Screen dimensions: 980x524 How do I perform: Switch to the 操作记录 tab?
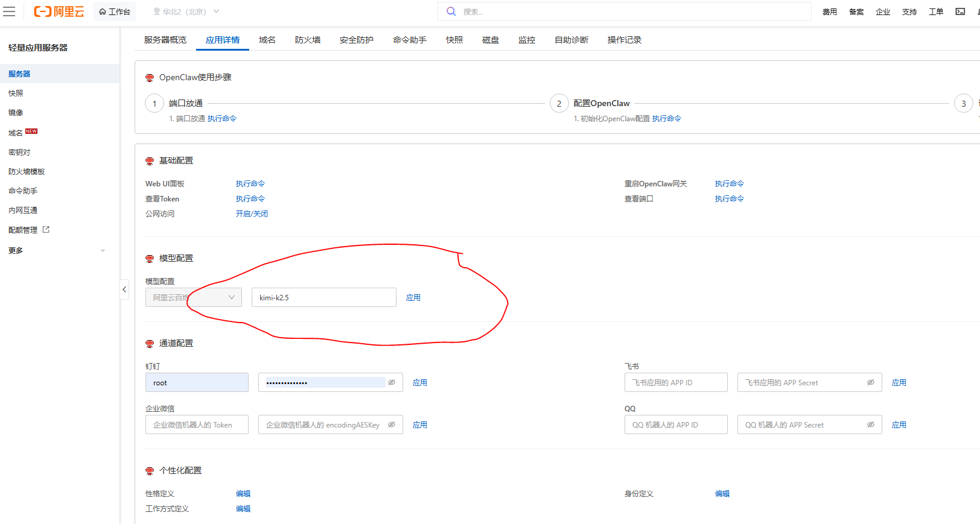625,40
